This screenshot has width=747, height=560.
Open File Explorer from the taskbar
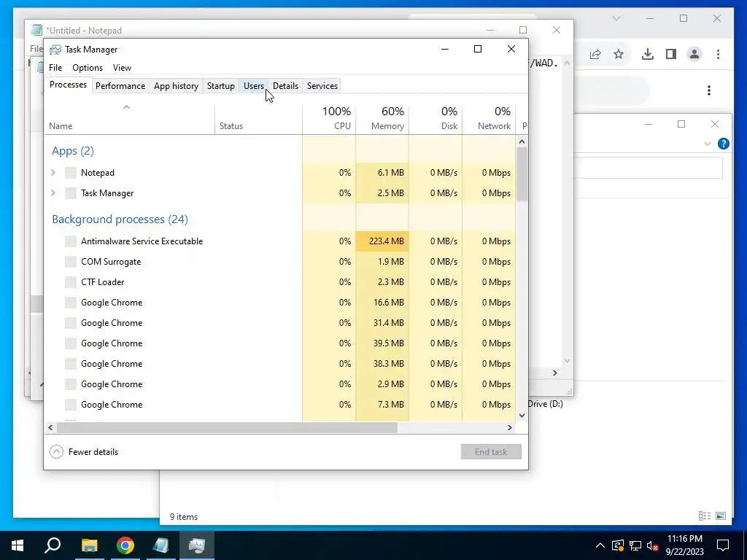click(x=89, y=545)
